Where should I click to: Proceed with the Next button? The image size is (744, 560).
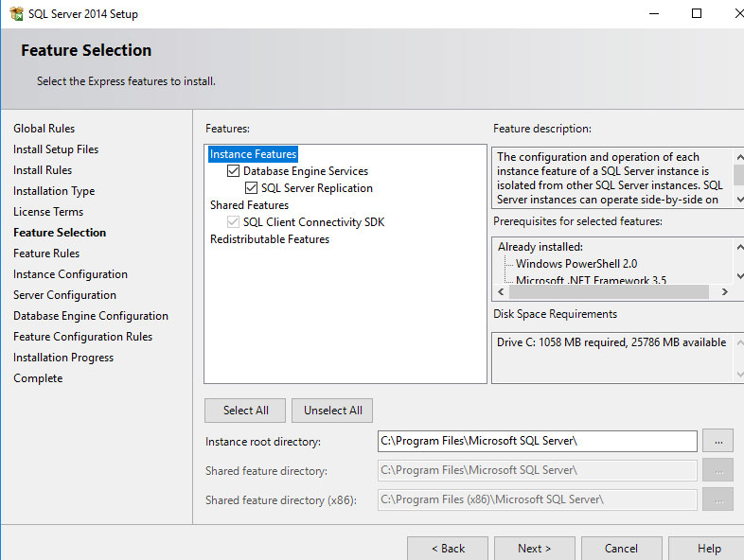pos(534,548)
